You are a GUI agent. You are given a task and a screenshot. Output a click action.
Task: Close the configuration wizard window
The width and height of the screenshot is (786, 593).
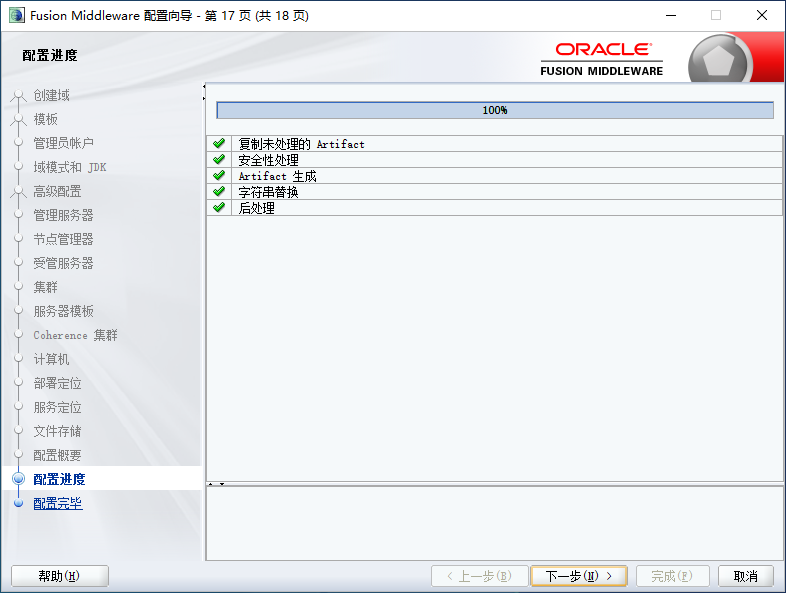pyautogui.click(x=761, y=16)
